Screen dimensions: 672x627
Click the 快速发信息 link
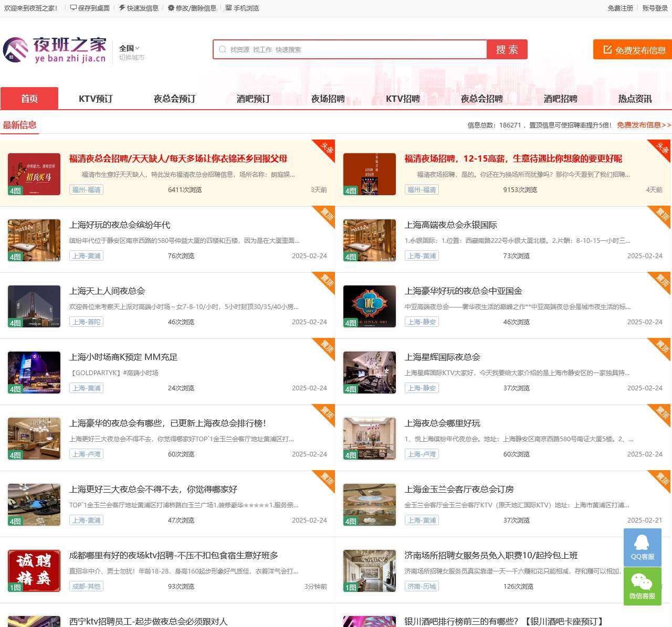point(139,8)
